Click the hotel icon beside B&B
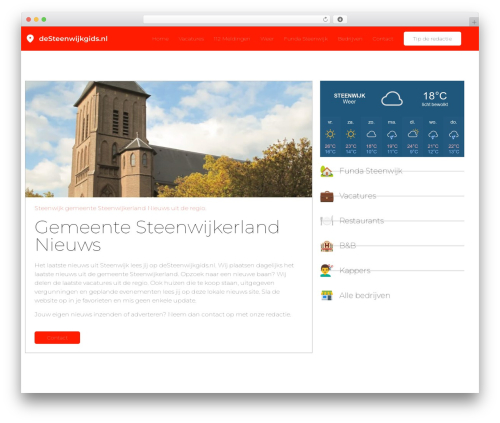Screen dimensions: 500x423 [327, 246]
